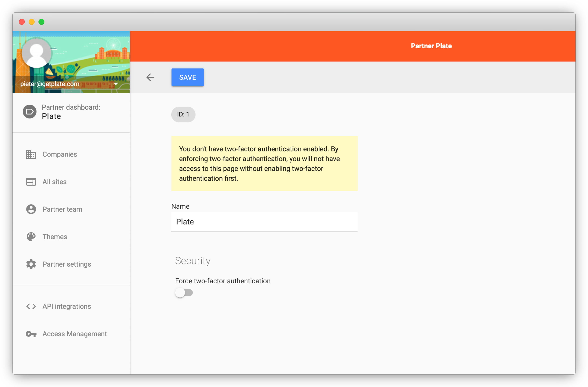Click the Partner settings gear icon
This screenshot has height=387, width=588.
tap(31, 264)
